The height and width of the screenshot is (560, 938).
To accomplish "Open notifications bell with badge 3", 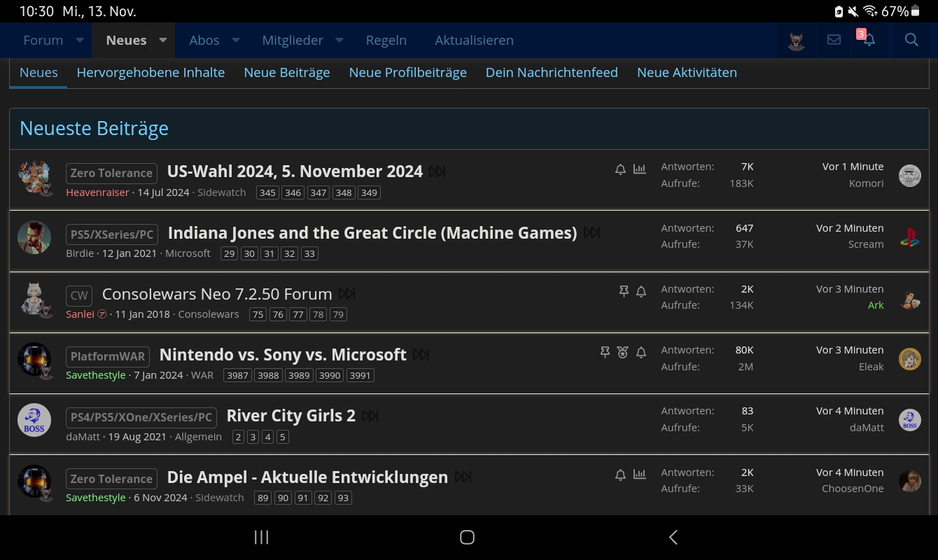I will (x=869, y=40).
